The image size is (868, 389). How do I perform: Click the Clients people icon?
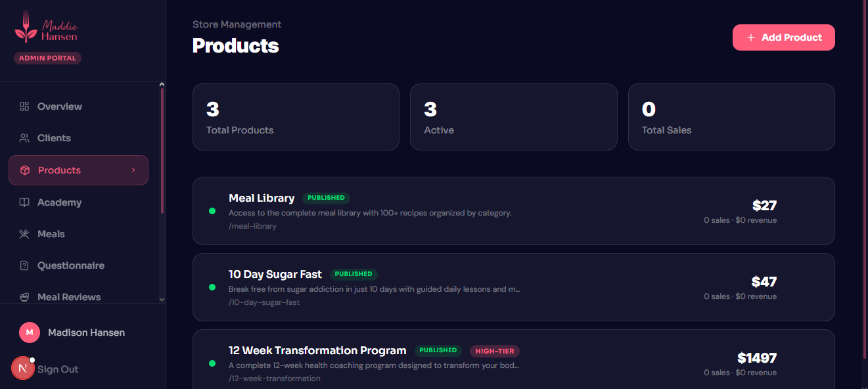coord(24,137)
